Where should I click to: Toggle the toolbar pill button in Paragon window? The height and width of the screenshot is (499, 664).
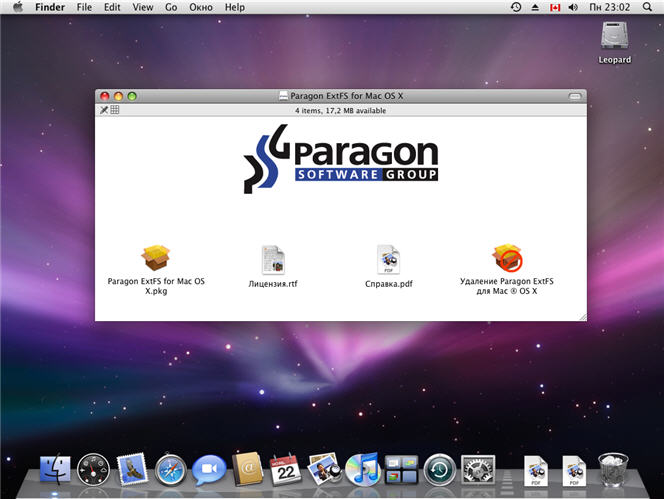point(575,96)
